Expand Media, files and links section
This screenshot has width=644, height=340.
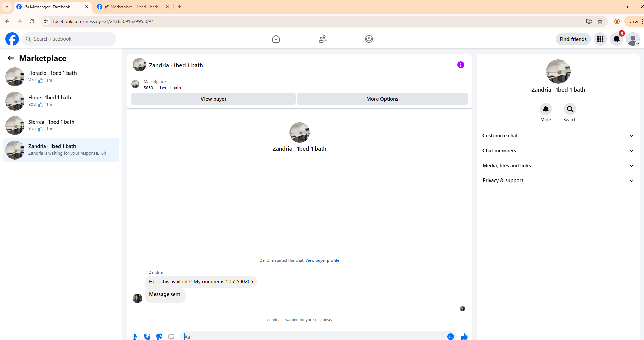(558, 166)
